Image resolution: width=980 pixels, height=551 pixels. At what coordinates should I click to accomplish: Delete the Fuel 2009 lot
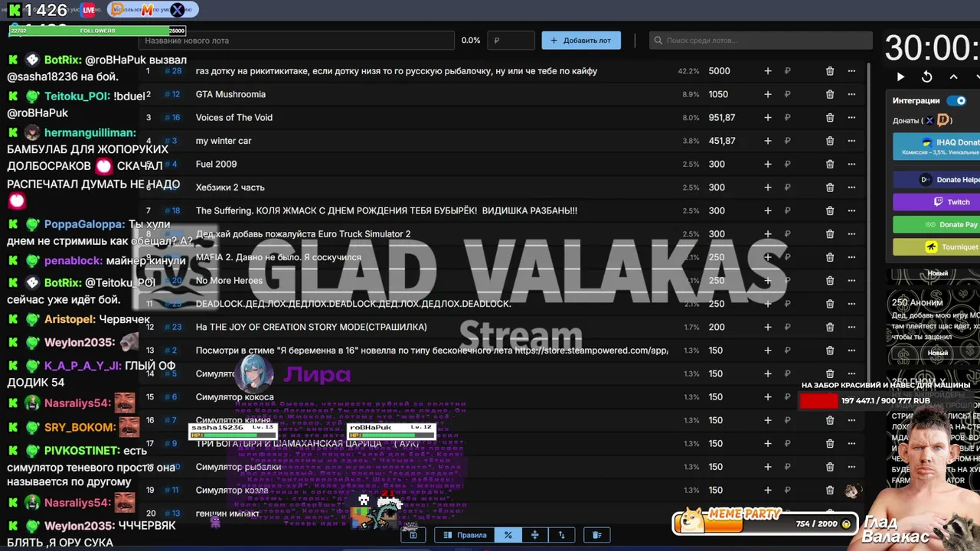(x=830, y=165)
